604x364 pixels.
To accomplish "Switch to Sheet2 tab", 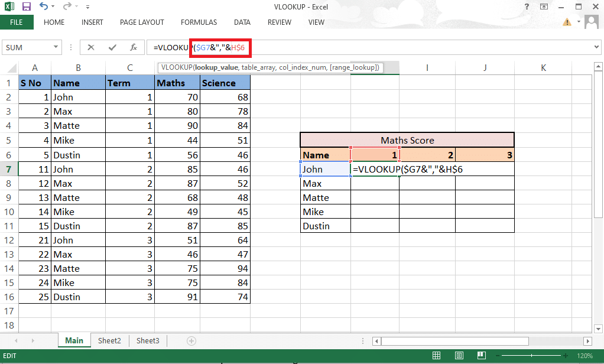I will [x=109, y=341].
